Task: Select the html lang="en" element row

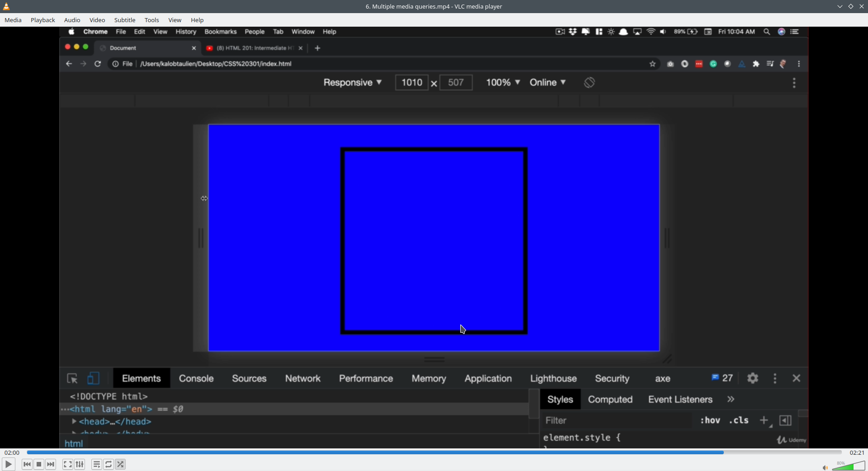Action: point(294,409)
